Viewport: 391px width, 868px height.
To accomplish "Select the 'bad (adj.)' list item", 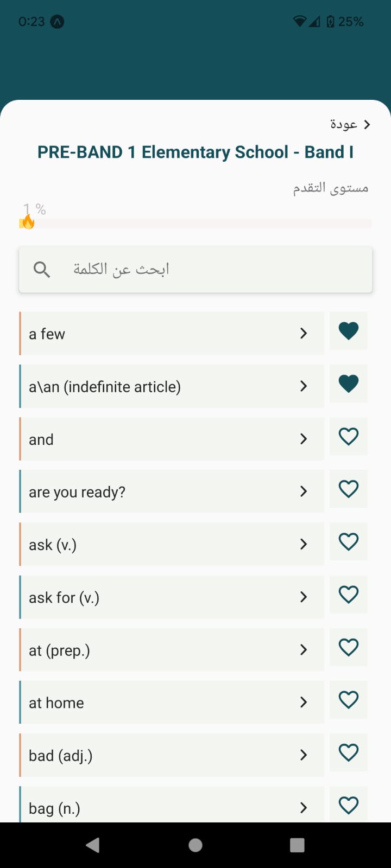I will pos(172,755).
